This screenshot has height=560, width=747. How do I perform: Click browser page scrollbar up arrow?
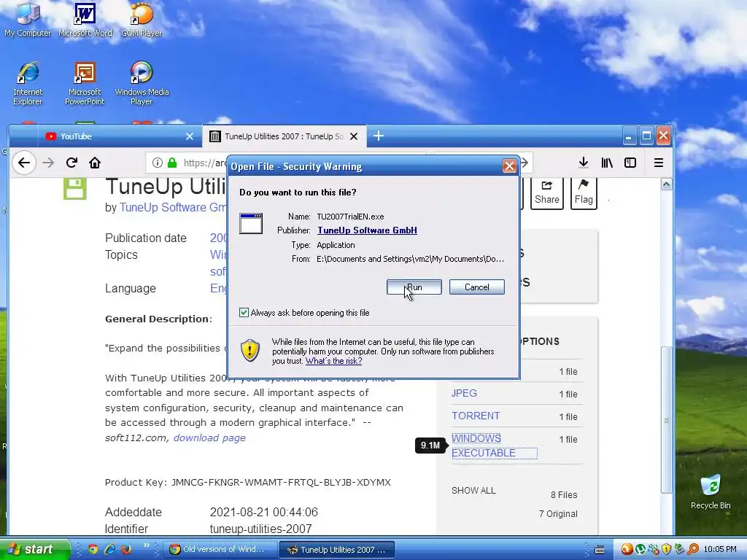pos(667,184)
